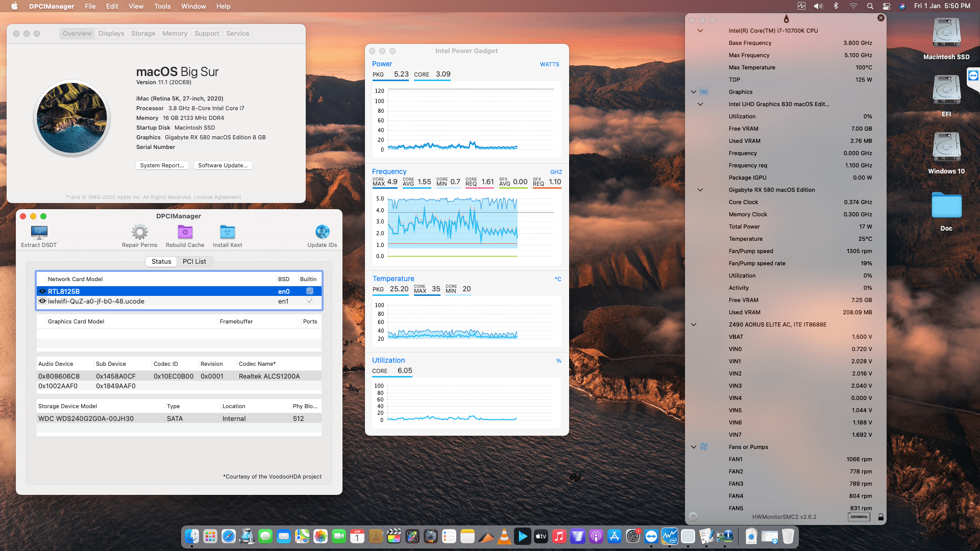Click the Service tab in About window
Viewport: 980px width, 551px height.
(238, 33)
